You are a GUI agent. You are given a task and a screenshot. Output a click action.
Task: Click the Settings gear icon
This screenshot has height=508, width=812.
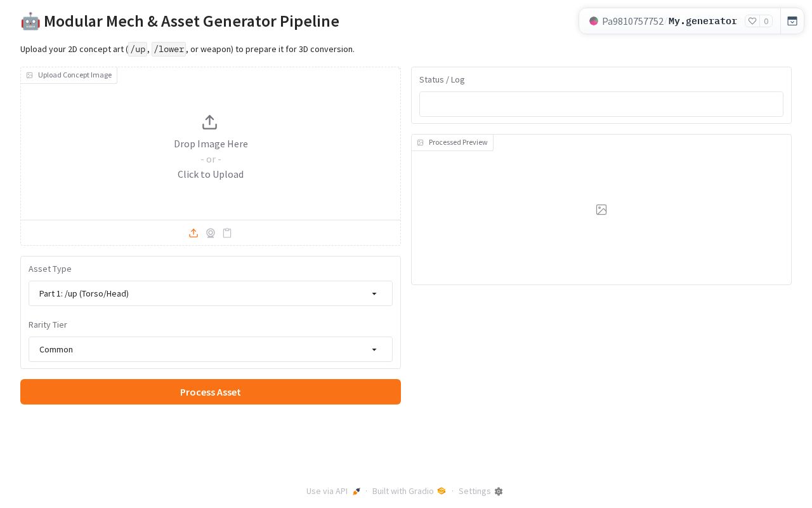[499, 491]
